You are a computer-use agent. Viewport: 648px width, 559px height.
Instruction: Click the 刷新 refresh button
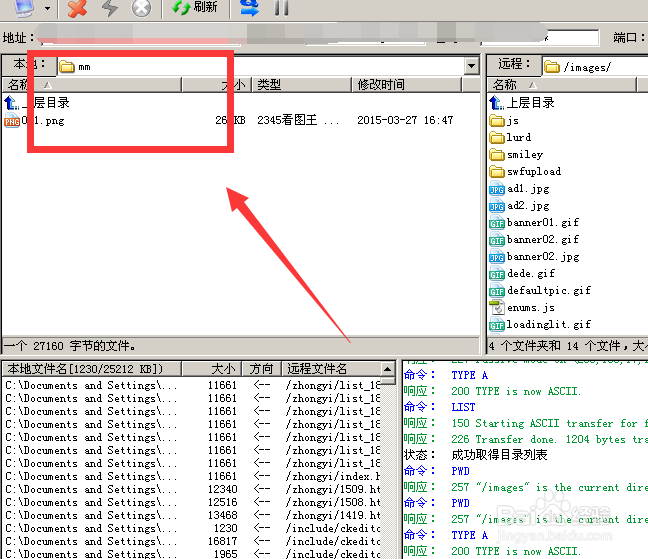click(x=195, y=7)
